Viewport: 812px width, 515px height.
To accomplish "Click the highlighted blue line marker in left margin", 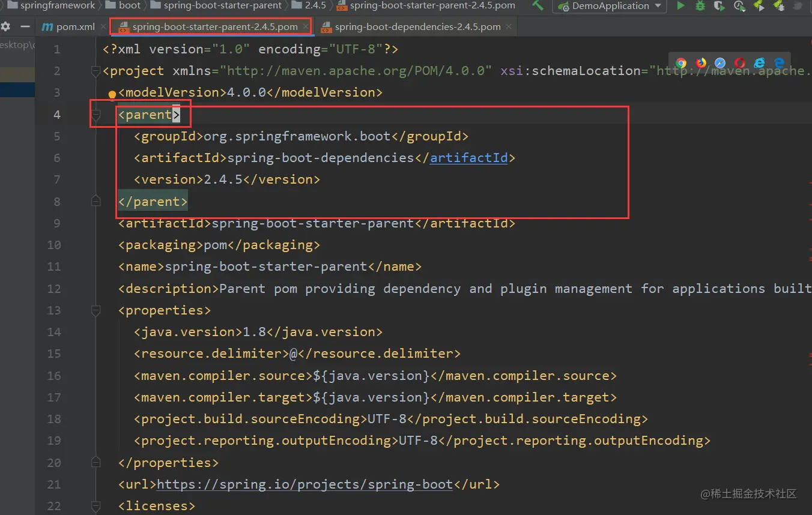I will click(x=17, y=89).
